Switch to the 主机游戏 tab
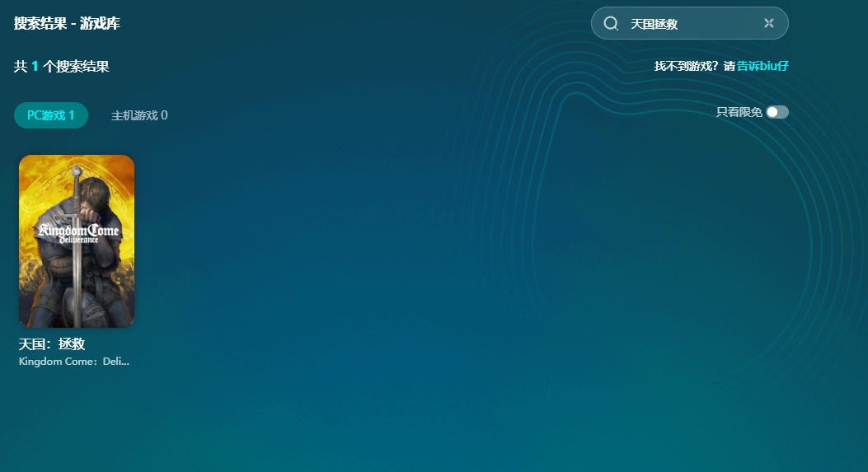This screenshot has height=472, width=868. [138, 115]
